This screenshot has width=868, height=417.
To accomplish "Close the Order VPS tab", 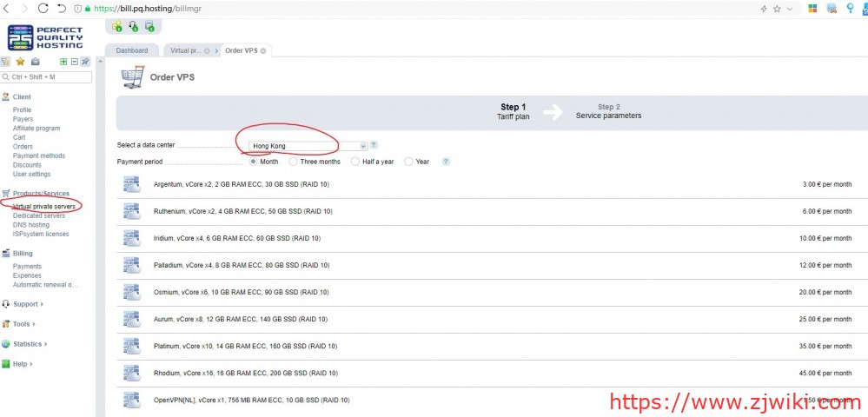I will (x=263, y=50).
